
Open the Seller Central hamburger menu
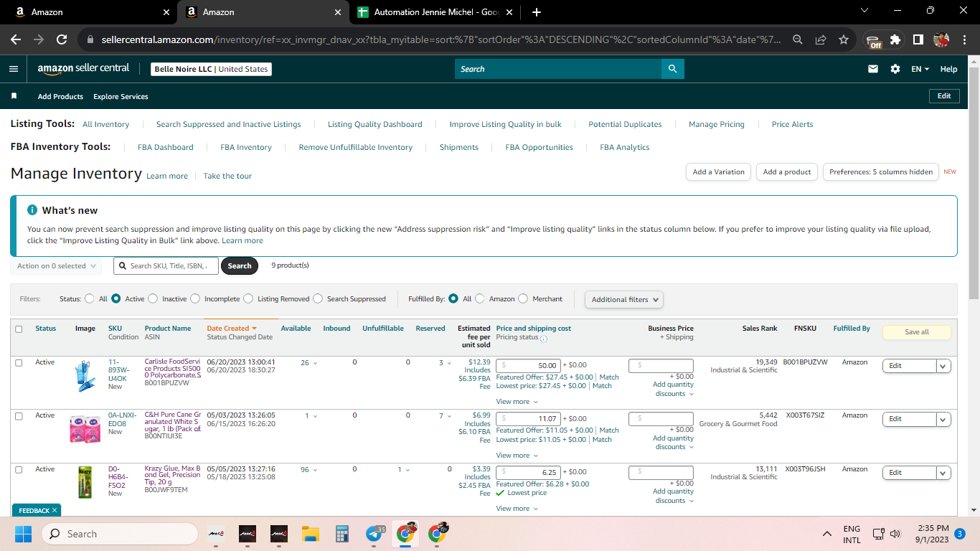(x=14, y=69)
